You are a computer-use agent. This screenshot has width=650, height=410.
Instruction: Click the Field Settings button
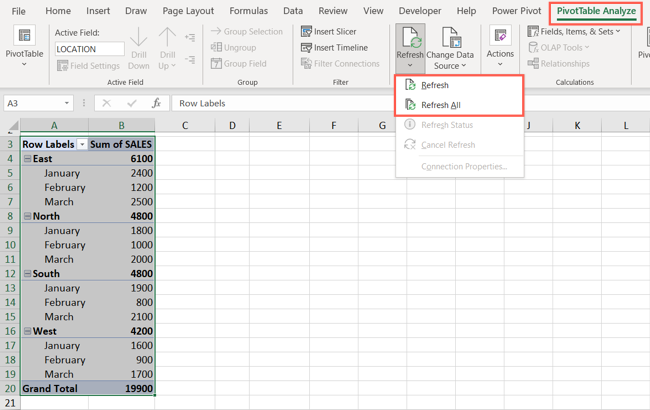88,66
